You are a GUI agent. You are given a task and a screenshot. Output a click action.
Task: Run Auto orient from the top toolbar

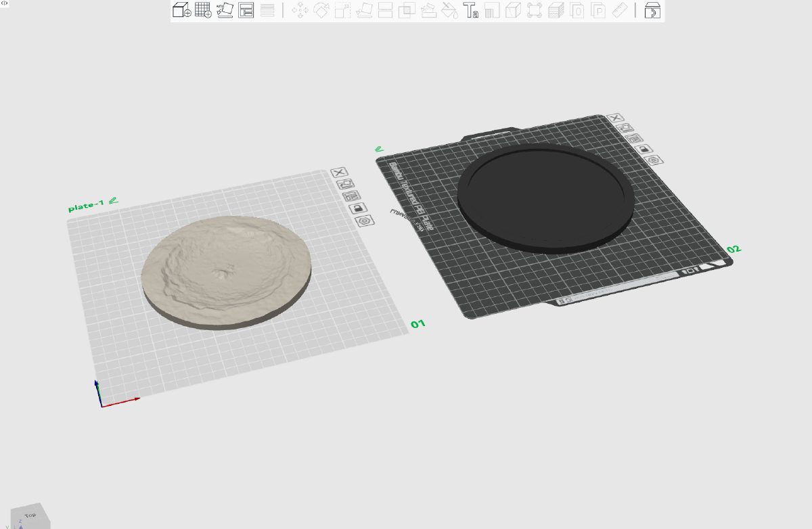pos(225,10)
